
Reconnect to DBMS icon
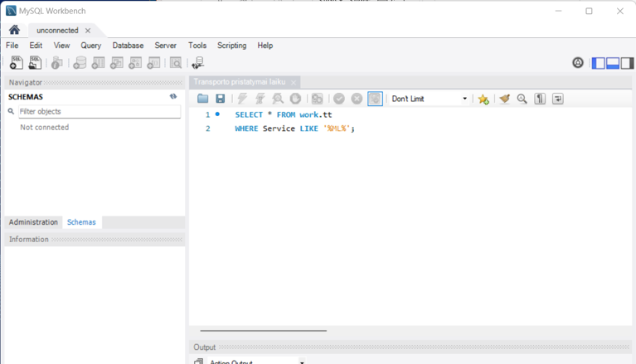click(198, 63)
